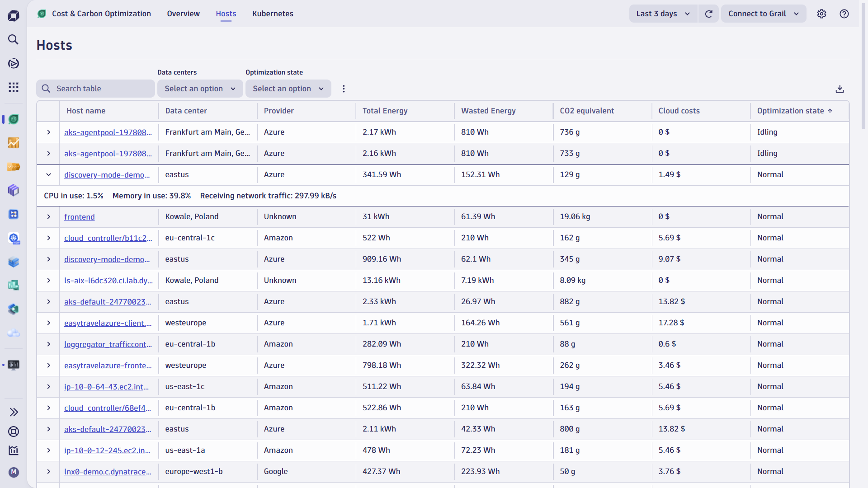868x488 pixels.
Task: Switch to the Kubernetes tab
Action: (273, 14)
